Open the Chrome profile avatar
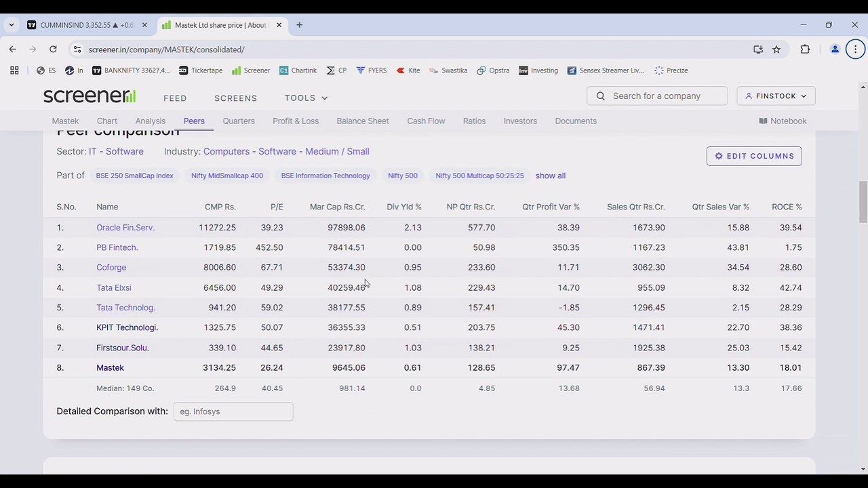Screen dimensions: 868x488 pyautogui.click(x=835, y=49)
